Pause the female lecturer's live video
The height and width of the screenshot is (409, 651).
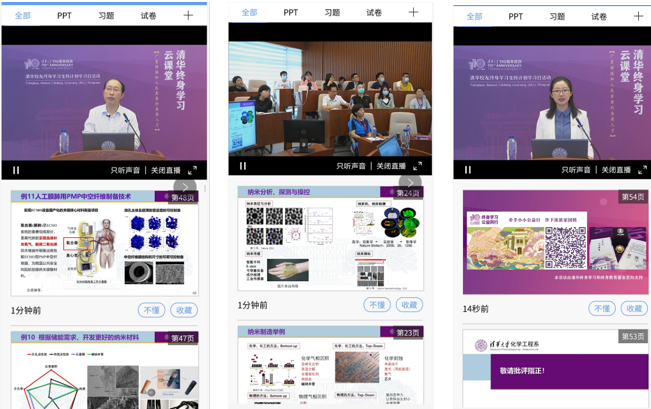click(467, 170)
